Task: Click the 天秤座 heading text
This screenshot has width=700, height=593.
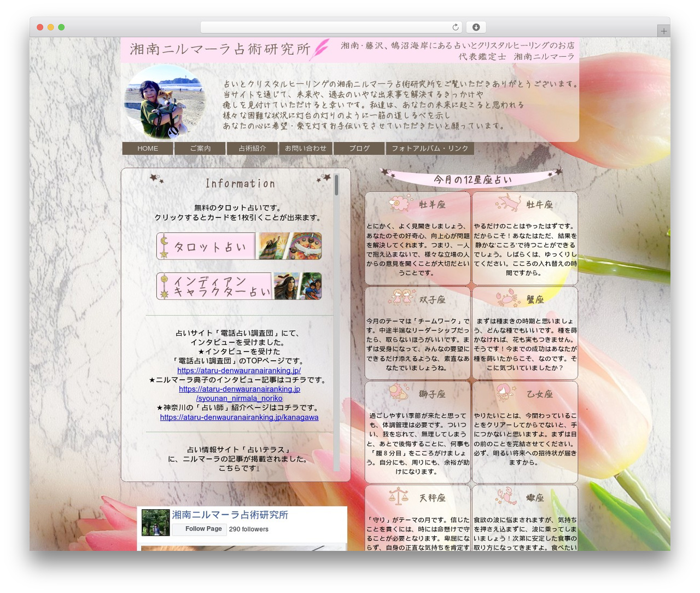Action: point(433,498)
